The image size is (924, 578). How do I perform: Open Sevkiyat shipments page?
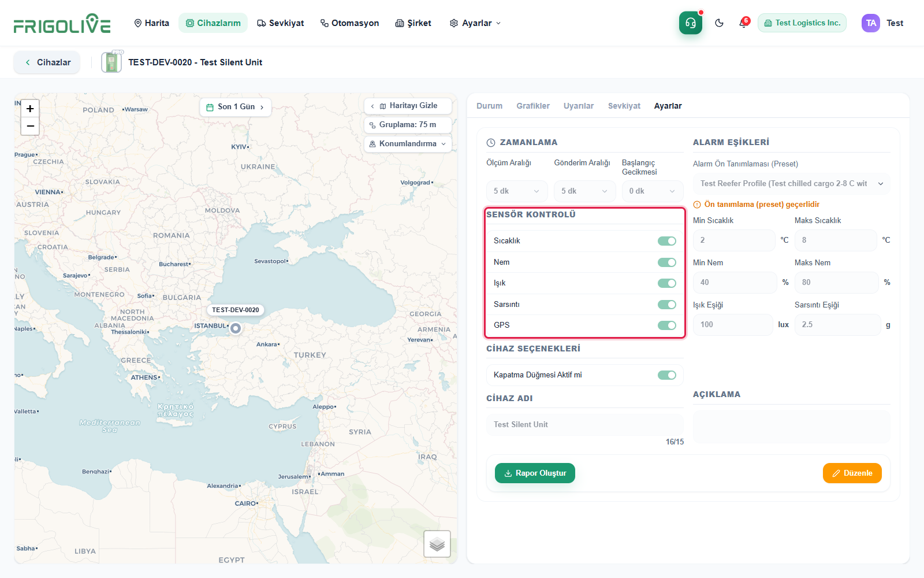coord(281,23)
